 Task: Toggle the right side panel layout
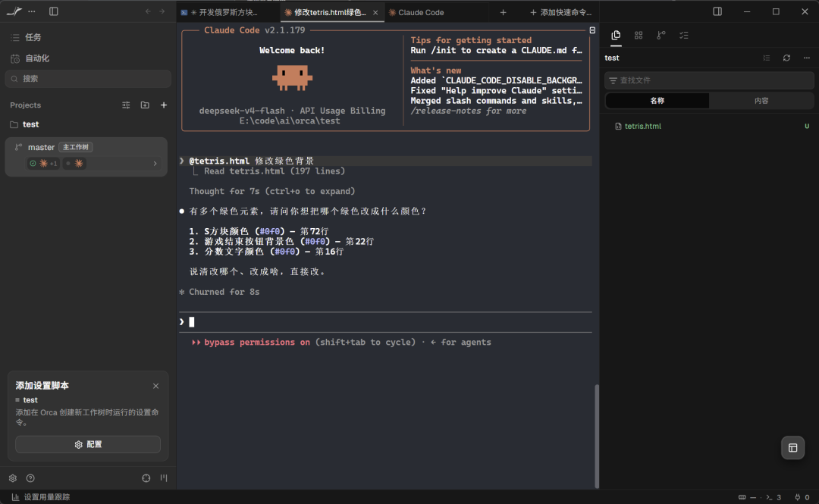point(717,11)
